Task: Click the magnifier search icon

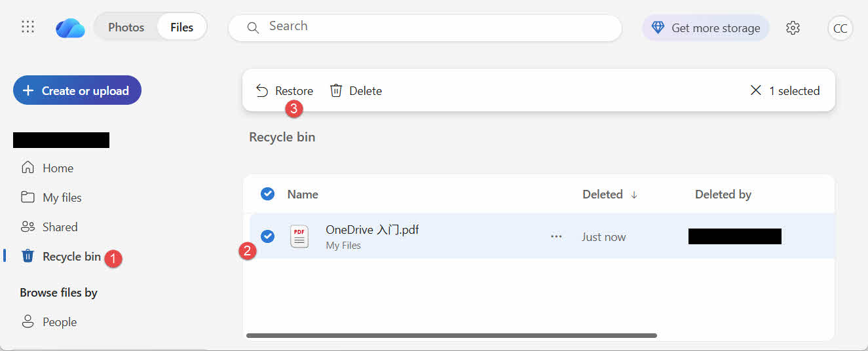Action: coord(253,28)
